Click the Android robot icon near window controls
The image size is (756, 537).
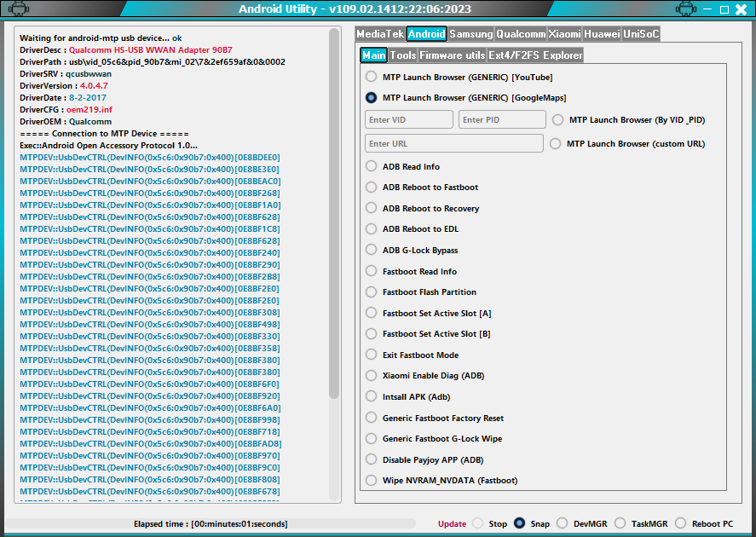pos(685,9)
